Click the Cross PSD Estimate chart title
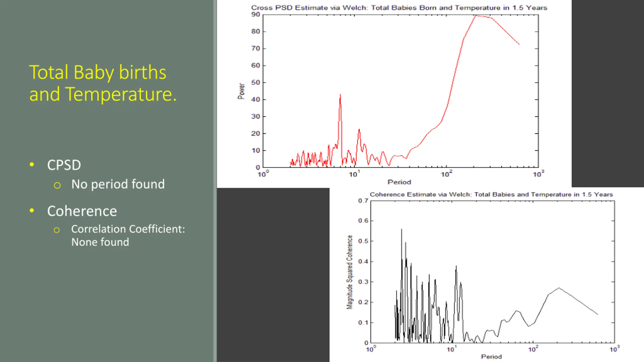This screenshot has width=644, height=362. pyautogui.click(x=399, y=8)
